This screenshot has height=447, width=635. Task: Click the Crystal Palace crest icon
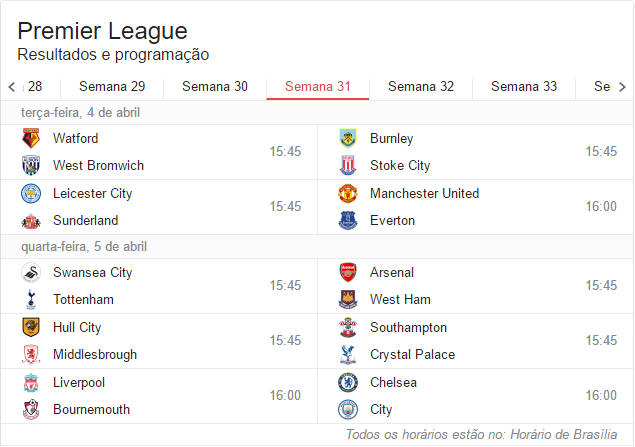[x=348, y=355]
